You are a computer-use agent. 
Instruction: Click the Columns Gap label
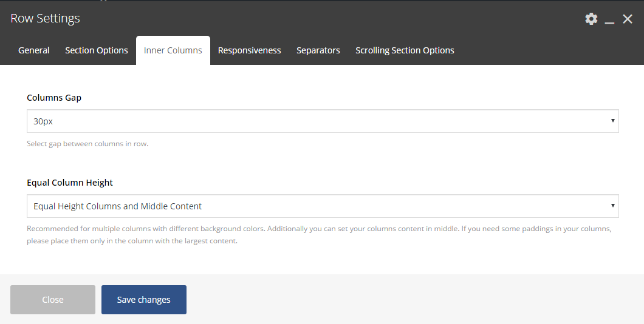click(x=54, y=98)
